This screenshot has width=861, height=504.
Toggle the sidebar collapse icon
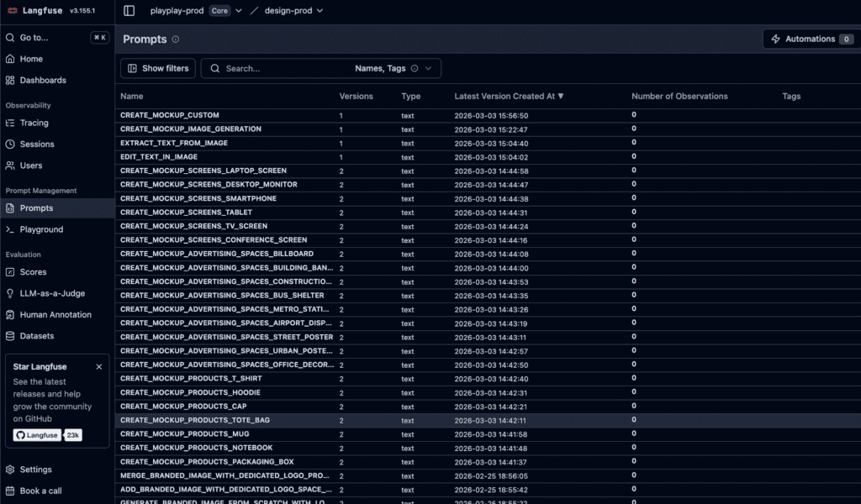pyautogui.click(x=129, y=11)
